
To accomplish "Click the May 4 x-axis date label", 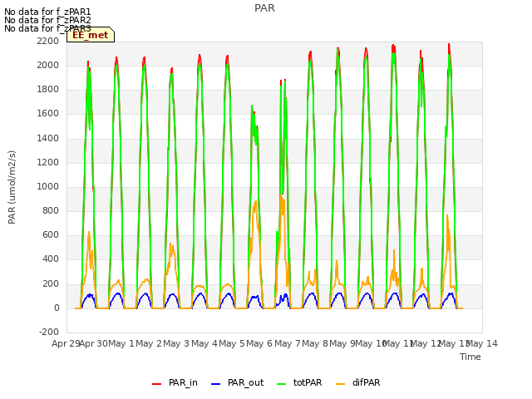I will [x=204, y=343].
